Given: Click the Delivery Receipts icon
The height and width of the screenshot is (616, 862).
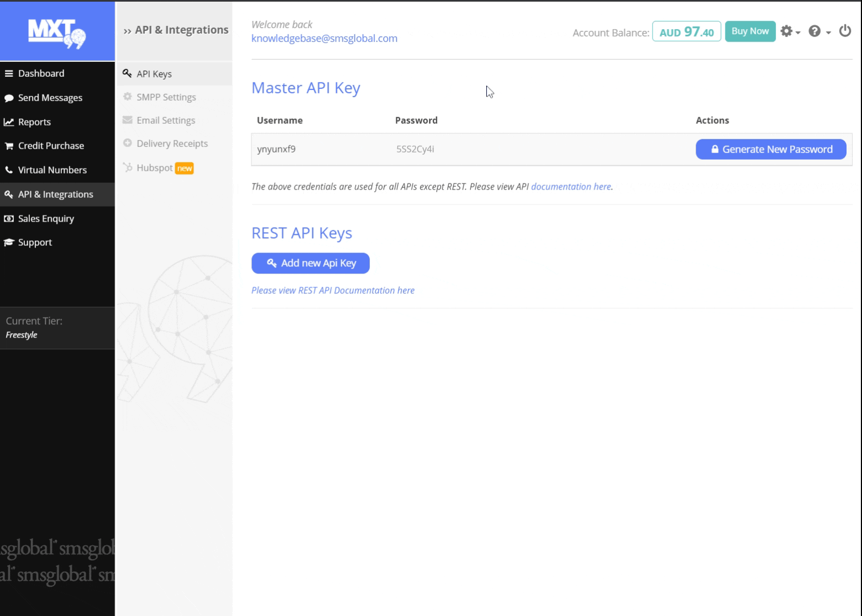Looking at the screenshot, I should pyautogui.click(x=128, y=143).
